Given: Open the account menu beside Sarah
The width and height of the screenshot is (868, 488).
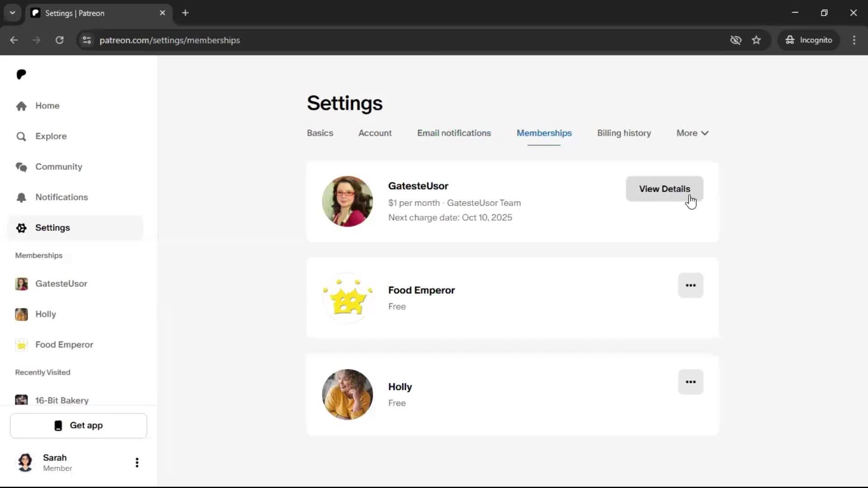Looking at the screenshot, I should click(137, 462).
